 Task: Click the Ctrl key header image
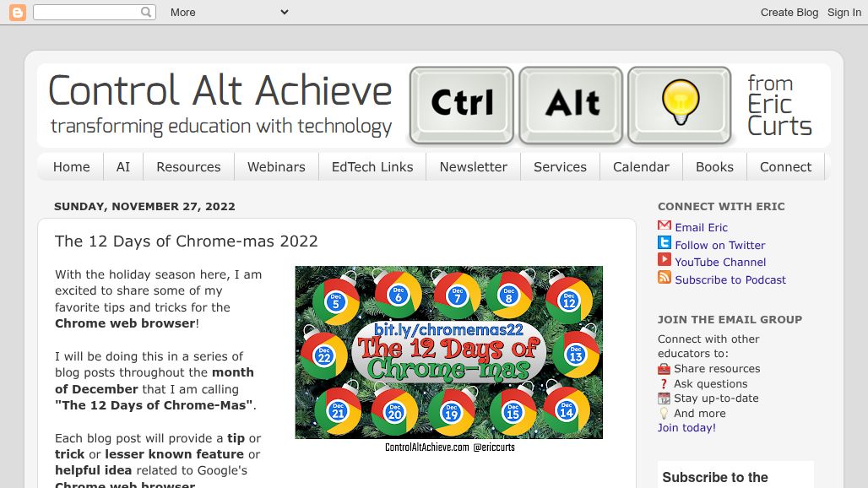[x=462, y=106]
